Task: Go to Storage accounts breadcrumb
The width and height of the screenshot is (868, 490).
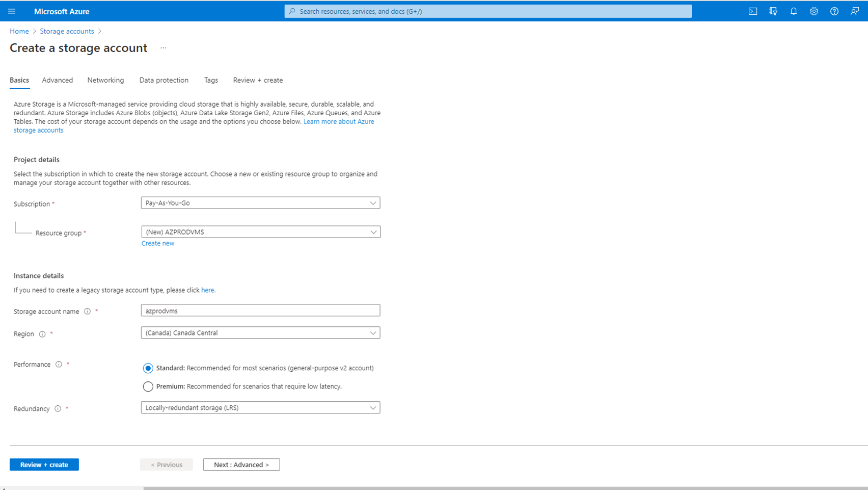Action: [67, 31]
